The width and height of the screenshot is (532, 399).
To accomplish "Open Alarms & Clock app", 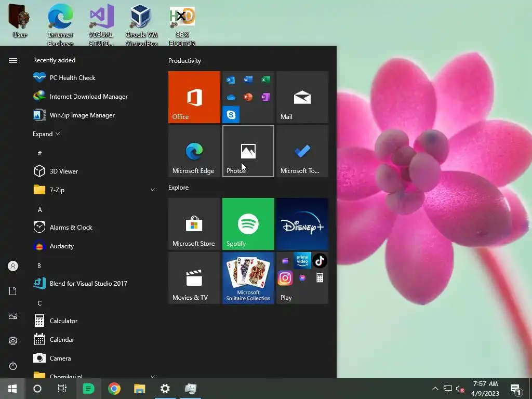I will (95, 228).
